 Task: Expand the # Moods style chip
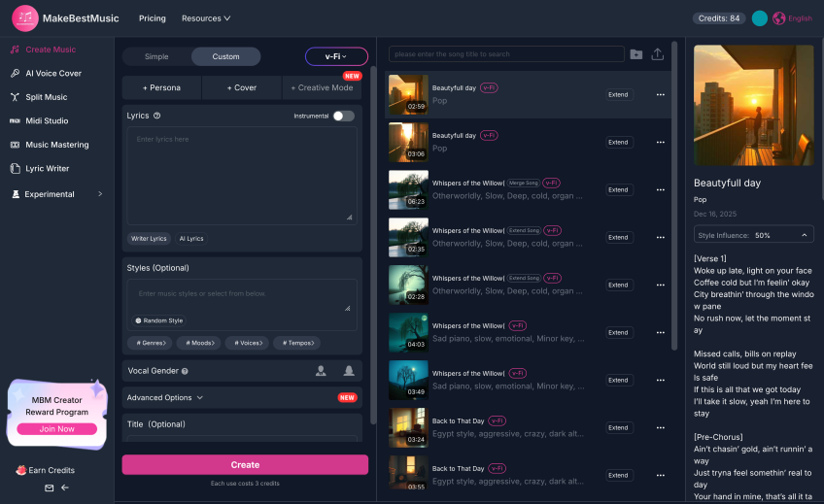[200, 343]
